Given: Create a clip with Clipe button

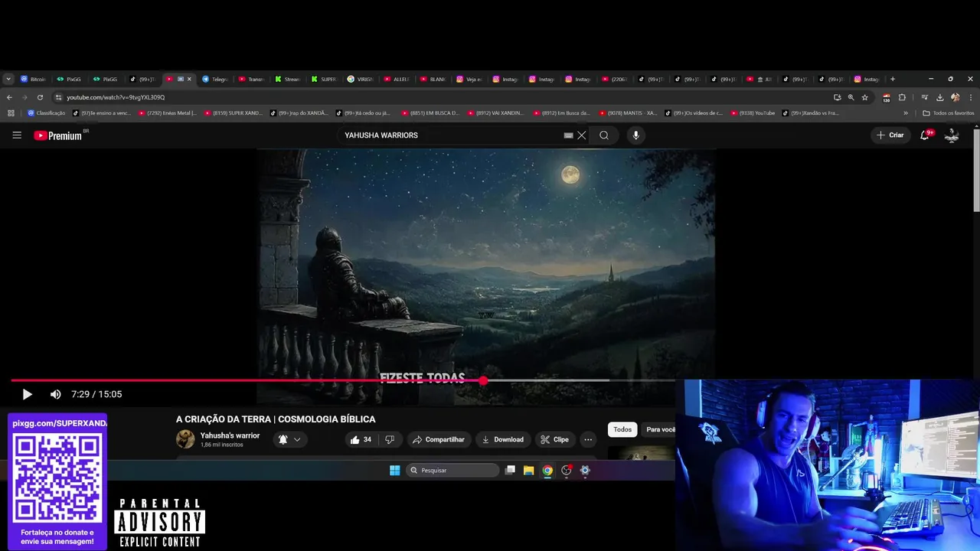Looking at the screenshot, I should tap(554, 439).
